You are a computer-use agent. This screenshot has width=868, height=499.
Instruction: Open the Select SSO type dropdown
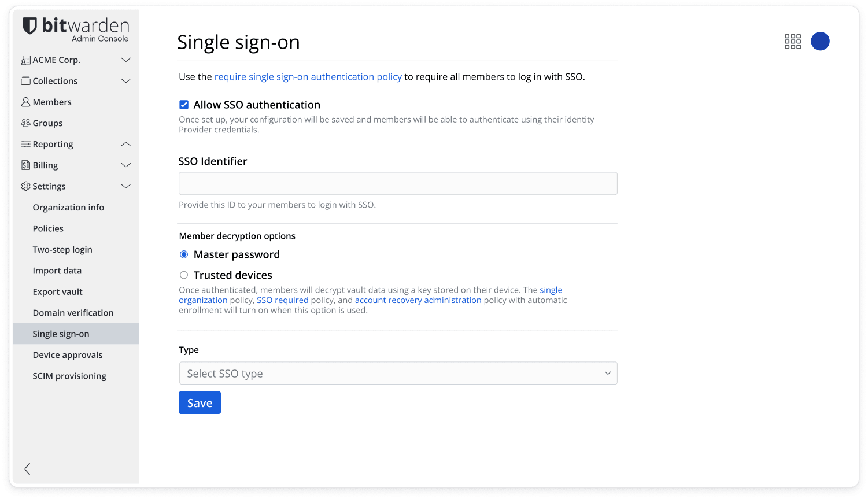398,373
